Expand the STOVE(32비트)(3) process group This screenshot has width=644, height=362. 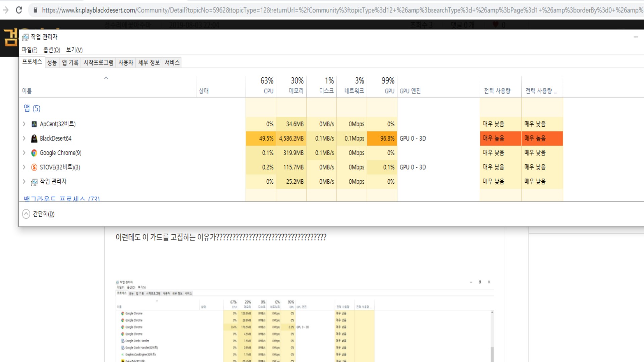(x=24, y=167)
